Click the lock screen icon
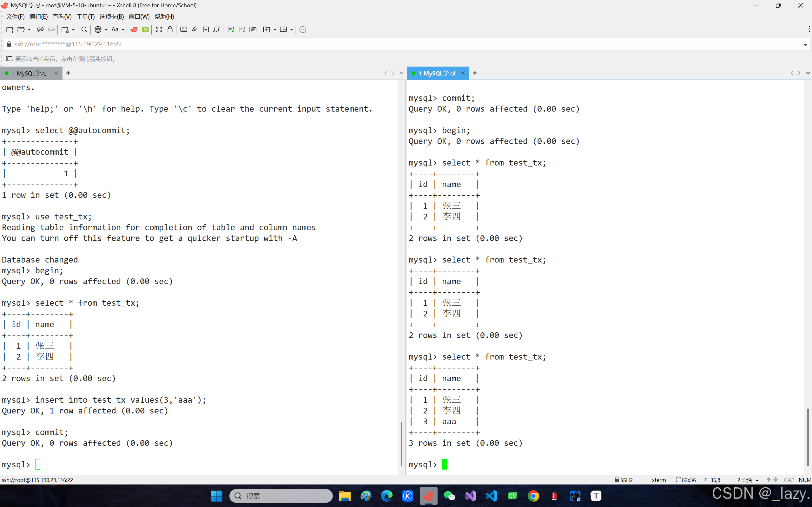 170,29
